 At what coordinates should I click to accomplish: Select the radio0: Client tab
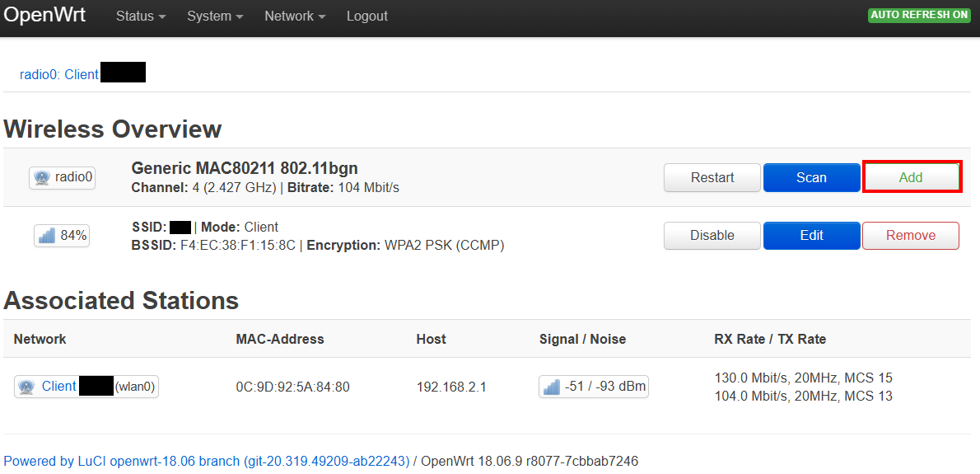[x=59, y=74]
